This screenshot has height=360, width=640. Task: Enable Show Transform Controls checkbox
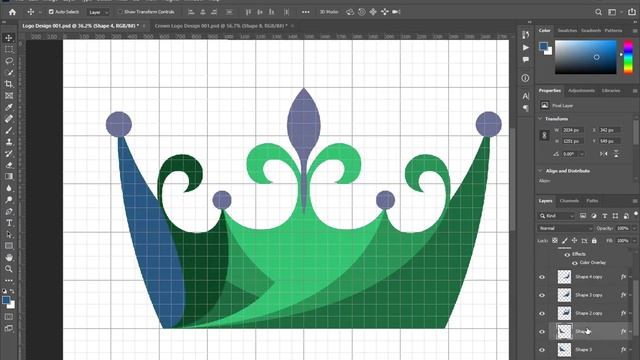tap(120, 12)
